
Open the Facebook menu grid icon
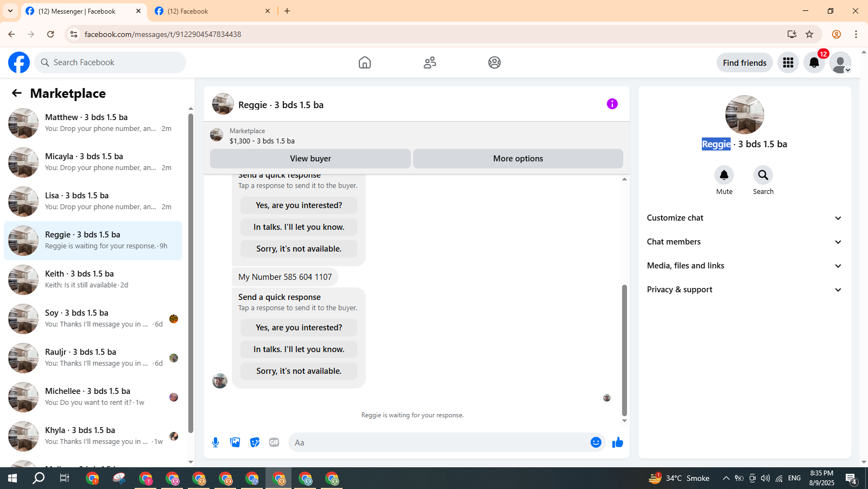pos(788,62)
